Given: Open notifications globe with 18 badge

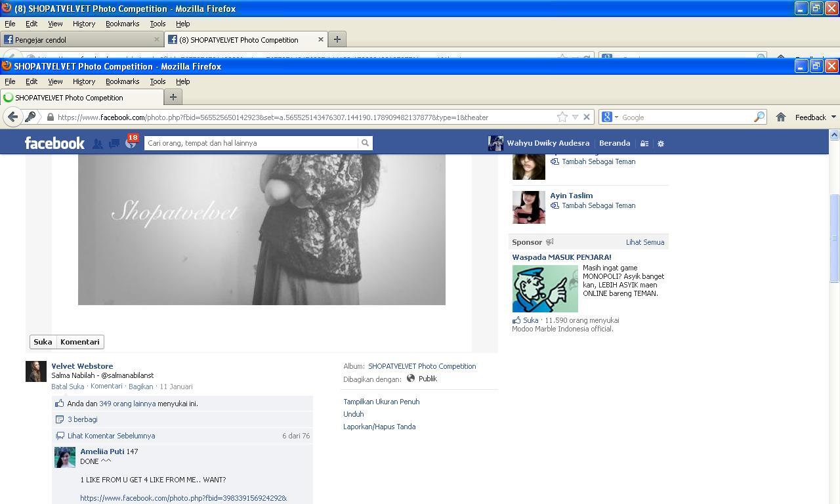Looking at the screenshot, I should coord(131,142).
